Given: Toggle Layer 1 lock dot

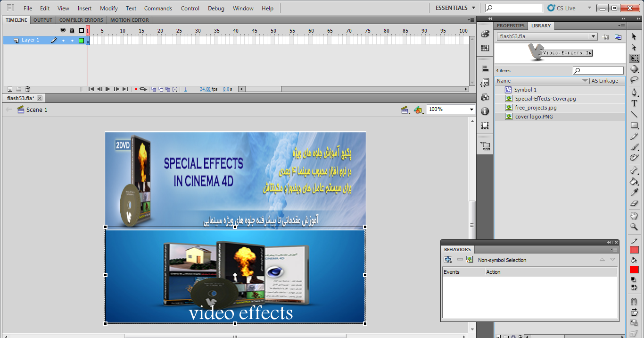Looking at the screenshot, I should pyautogui.click(x=72, y=41).
